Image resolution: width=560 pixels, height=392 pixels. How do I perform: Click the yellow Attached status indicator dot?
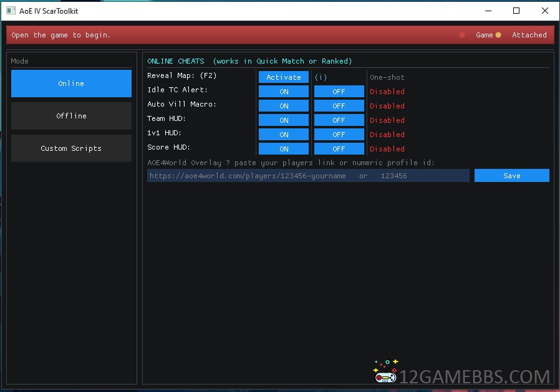(498, 35)
